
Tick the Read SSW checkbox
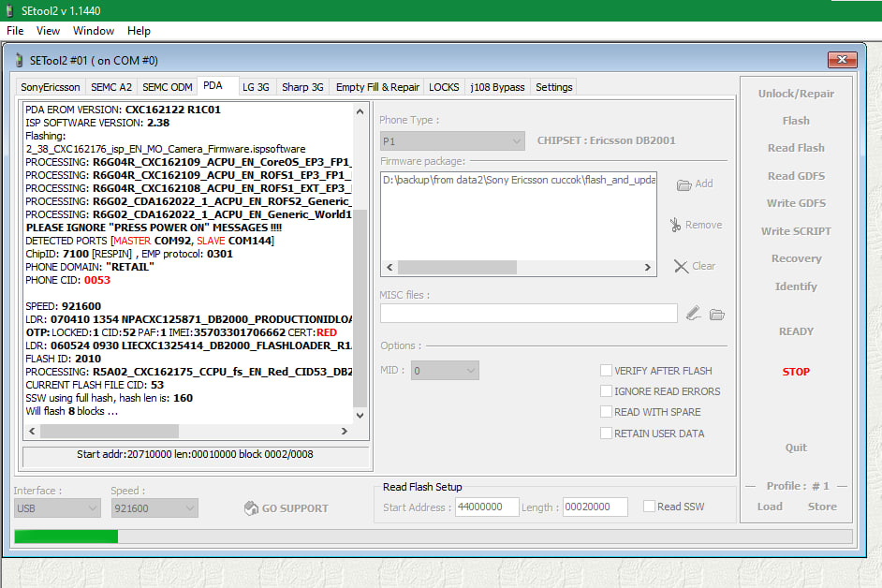(x=649, y=507)
